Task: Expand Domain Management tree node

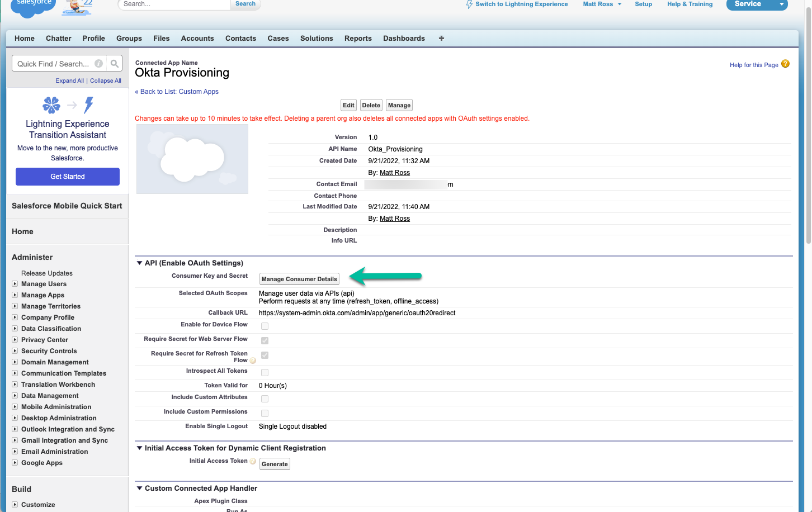Action: (x=15, y=362)
